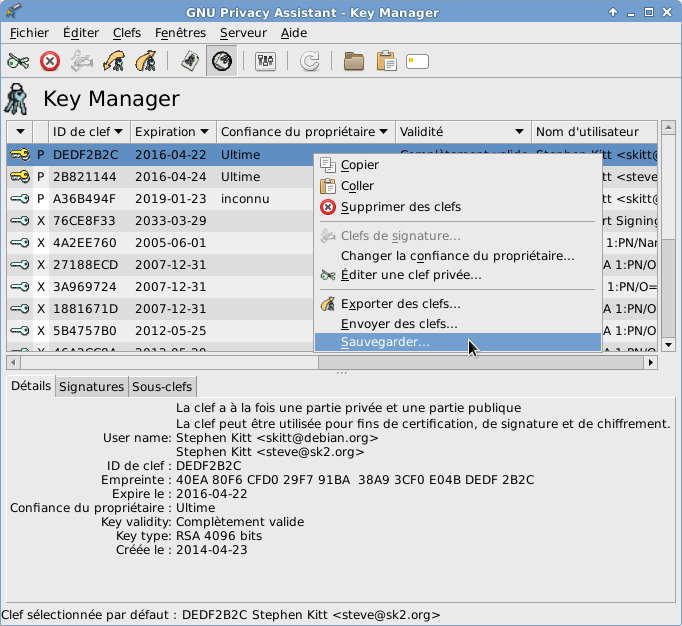Open preferences from the toolbar icon

(267, 62)
